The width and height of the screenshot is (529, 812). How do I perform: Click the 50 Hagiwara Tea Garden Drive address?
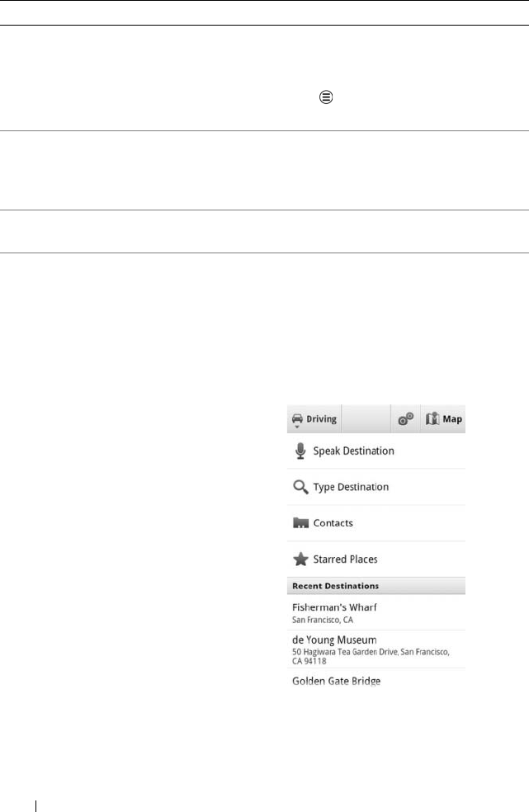pos(371,657)
